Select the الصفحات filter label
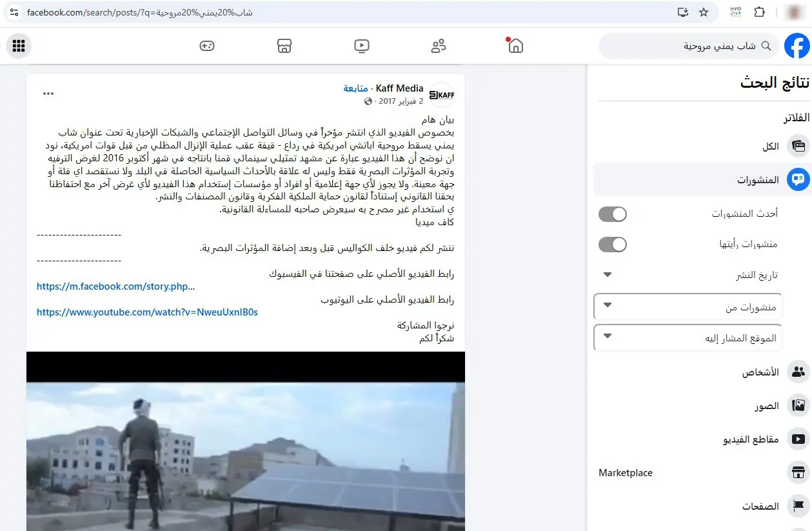Viewport: 812px width, 531px height. point(760,506)
